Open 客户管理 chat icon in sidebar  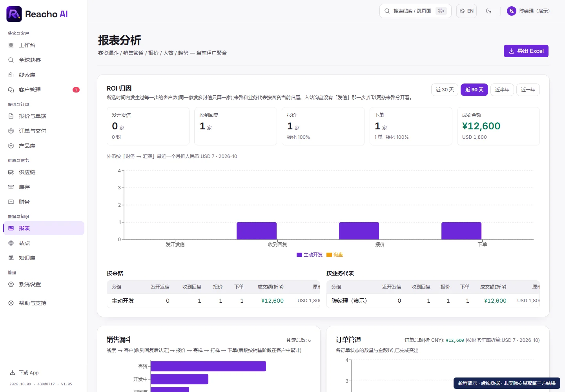(11, 90)
